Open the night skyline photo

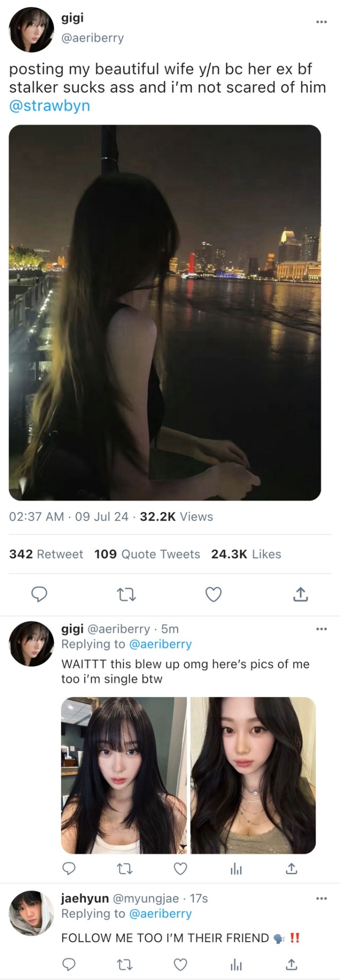(165, 312)
